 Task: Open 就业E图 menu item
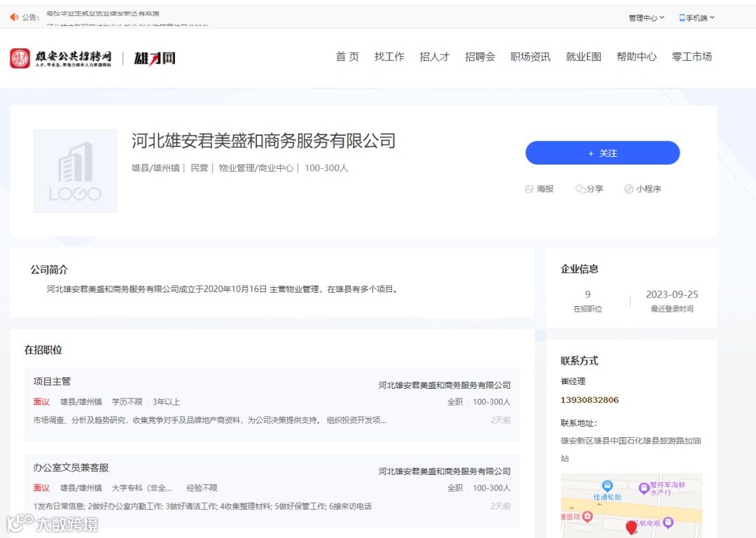[x=583, y=57]
